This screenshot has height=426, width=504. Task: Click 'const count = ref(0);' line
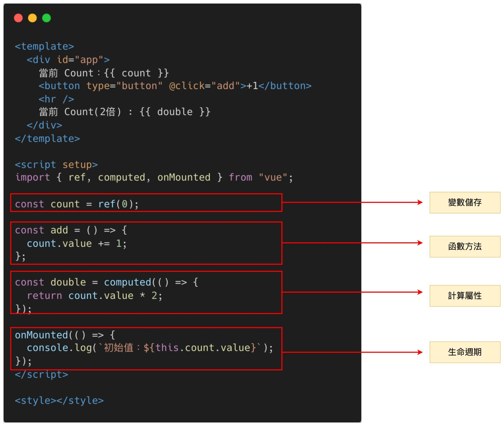(x=77, y=204)
